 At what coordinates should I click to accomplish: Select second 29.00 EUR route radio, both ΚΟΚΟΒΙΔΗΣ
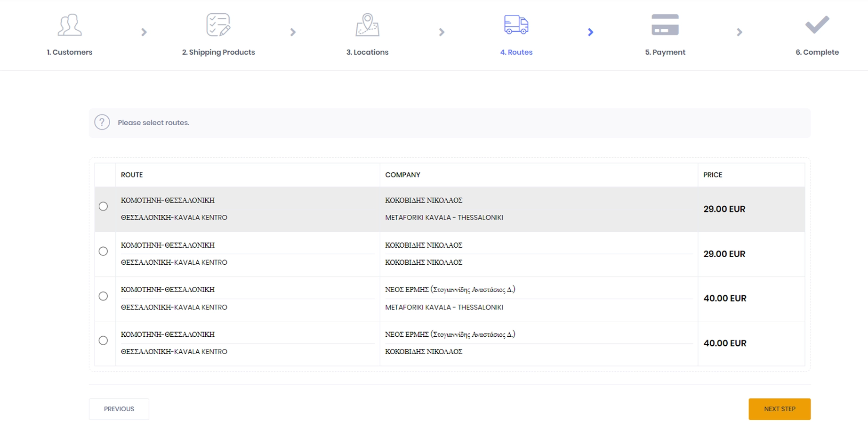coord(103,251)
